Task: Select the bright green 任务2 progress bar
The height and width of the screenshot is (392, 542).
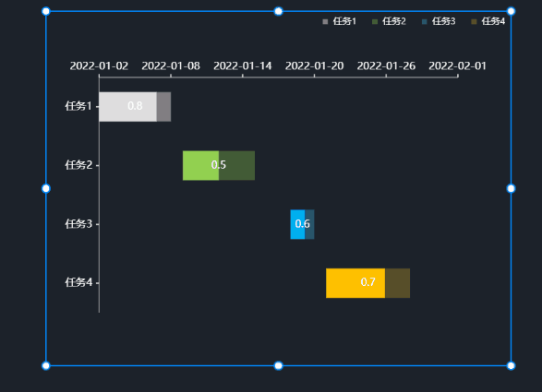Action: pyautogui.click(x=201, y=165)
